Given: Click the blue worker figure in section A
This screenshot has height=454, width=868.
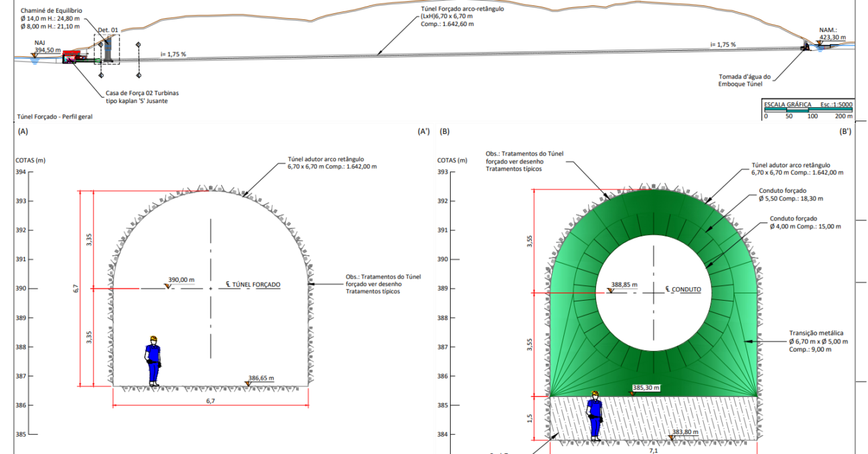Looking at the screenshot, I should point(153,361).
